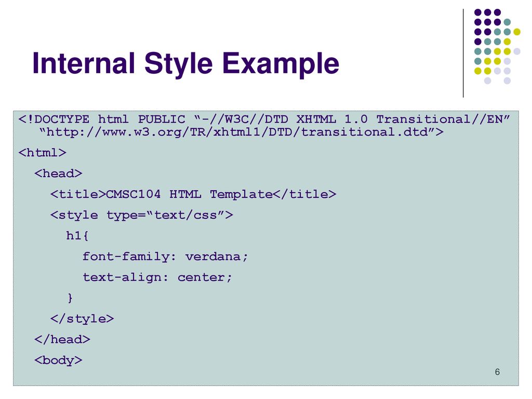Click the opening <head> tag line
Image resolution: width=532 pixels, height=399 pixels.
(x=58, y=174)
